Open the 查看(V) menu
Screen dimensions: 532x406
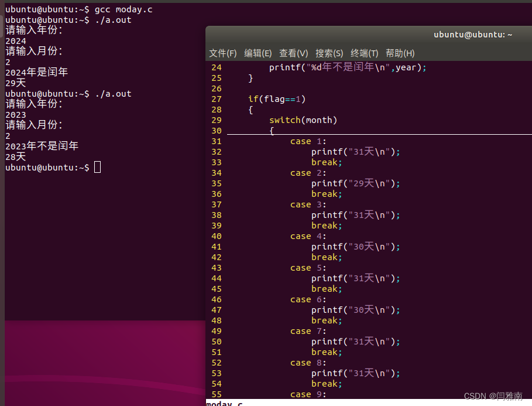(x=293, y=53)
